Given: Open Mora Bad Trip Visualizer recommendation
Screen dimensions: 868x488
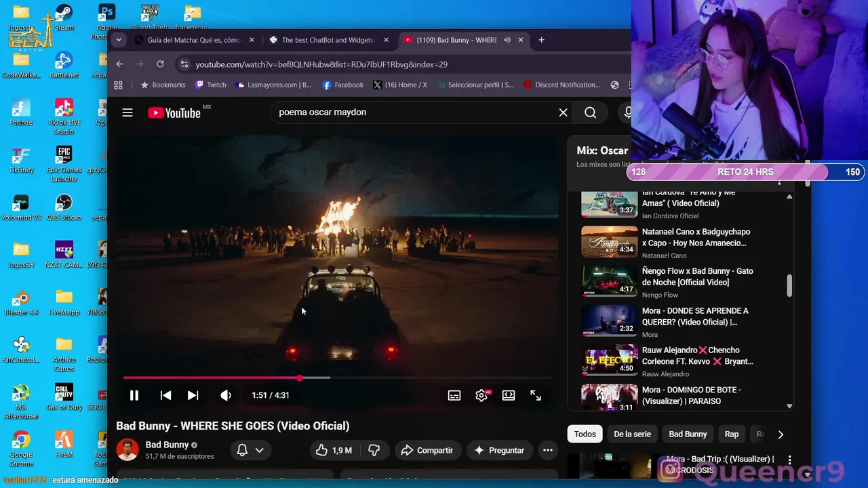Looking at the screenshot, I should tap(720, 464).
